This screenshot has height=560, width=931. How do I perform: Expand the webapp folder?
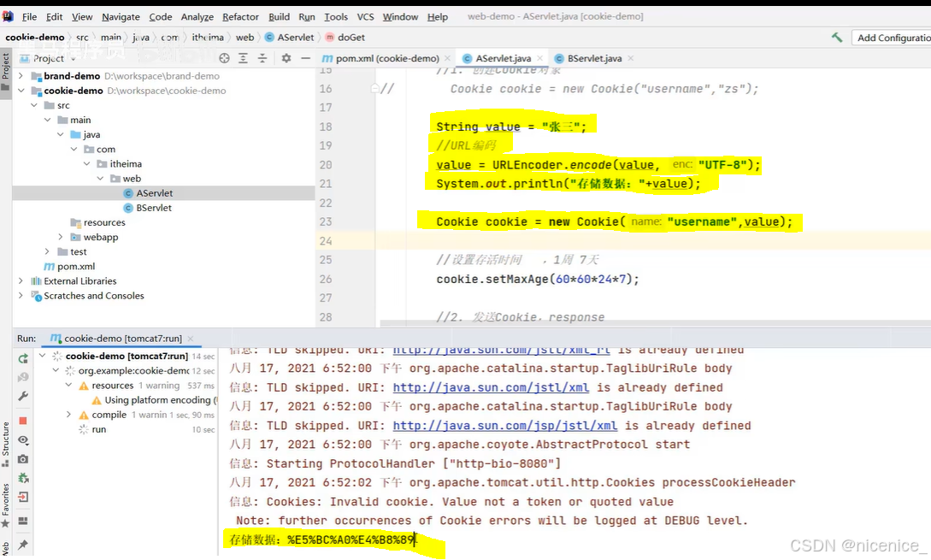[60, 237]
